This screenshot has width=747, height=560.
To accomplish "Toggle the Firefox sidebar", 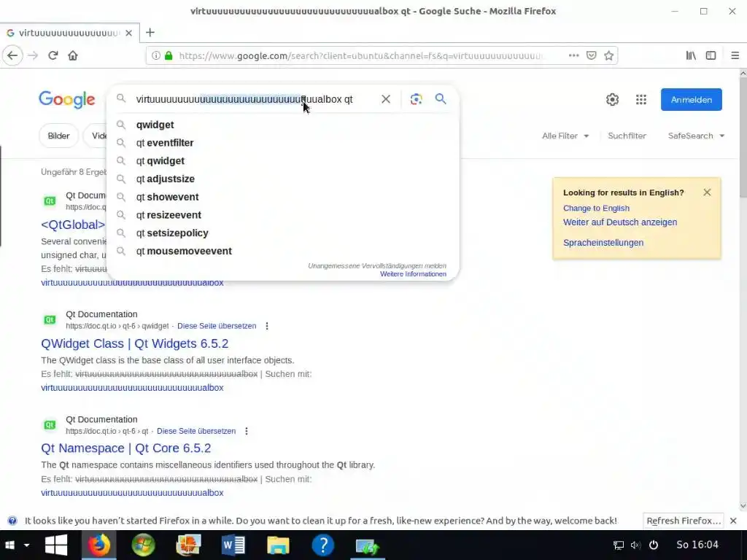I will (711, 55).
